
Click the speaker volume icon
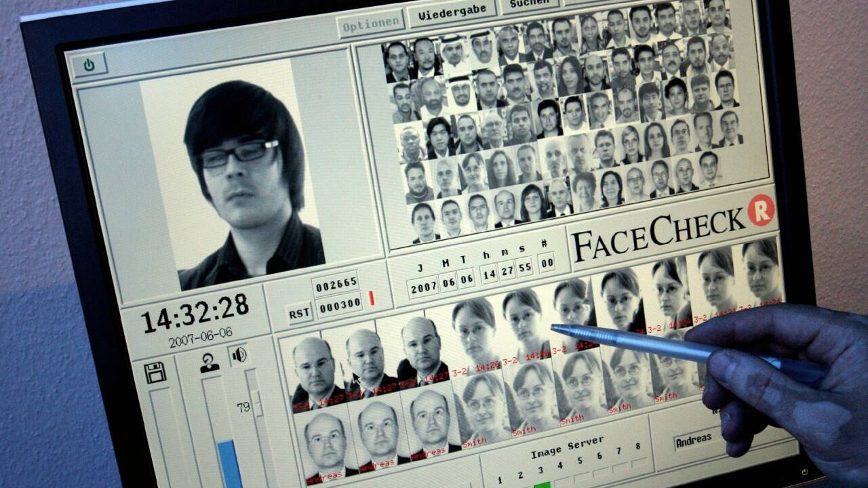(239, 354)
